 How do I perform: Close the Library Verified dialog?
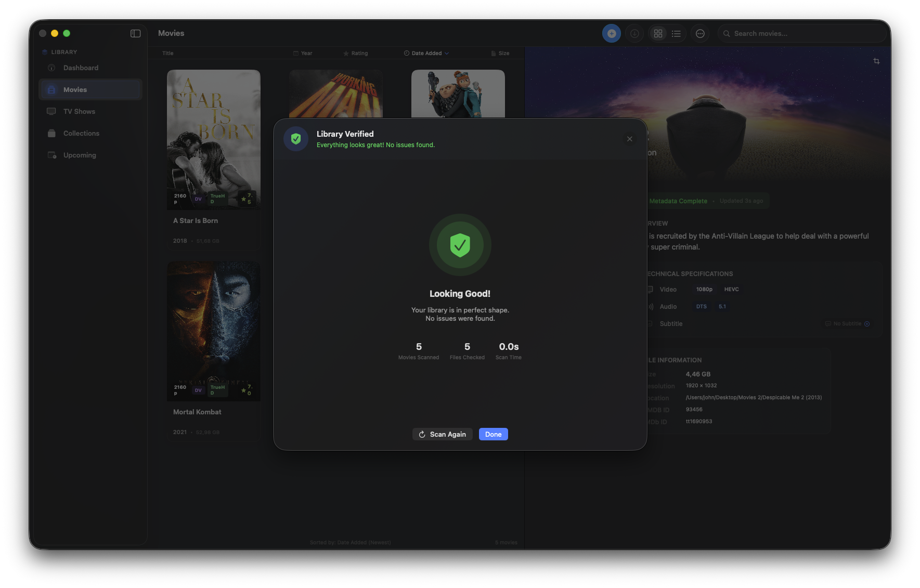coord(629,139)
